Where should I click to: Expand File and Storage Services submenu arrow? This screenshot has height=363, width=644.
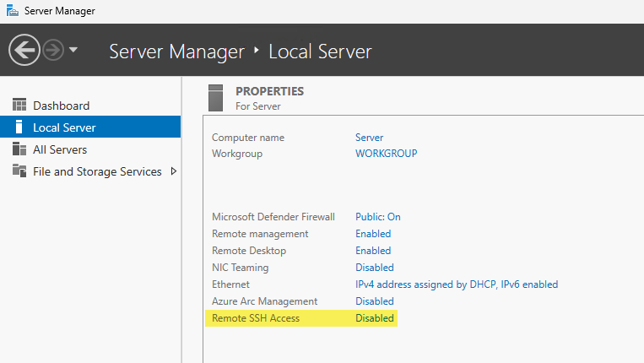(174, 171)
